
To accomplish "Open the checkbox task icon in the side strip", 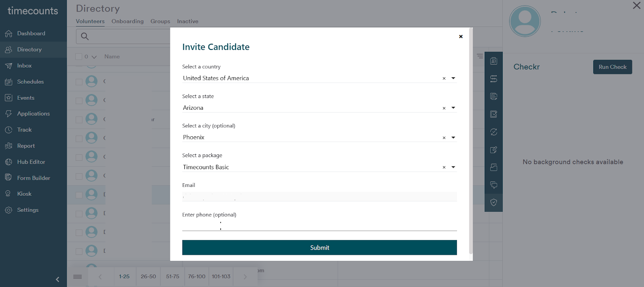I will tap(493, 114).
